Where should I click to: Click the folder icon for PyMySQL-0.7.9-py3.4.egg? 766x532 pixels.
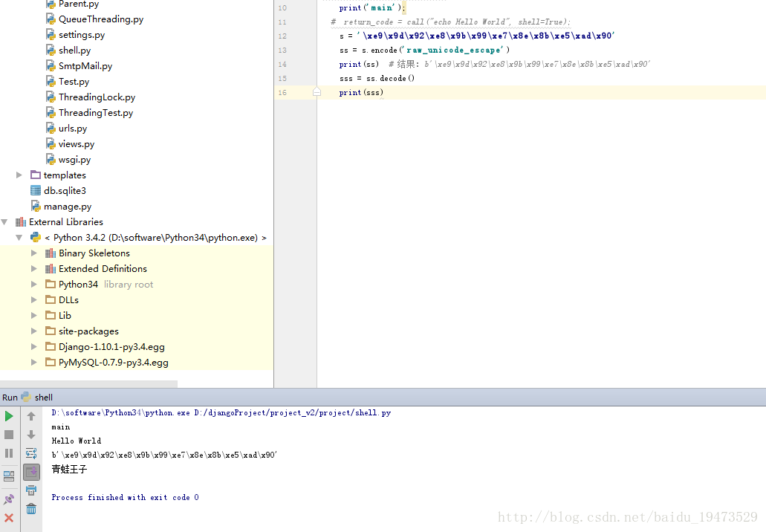pos(51,363)
